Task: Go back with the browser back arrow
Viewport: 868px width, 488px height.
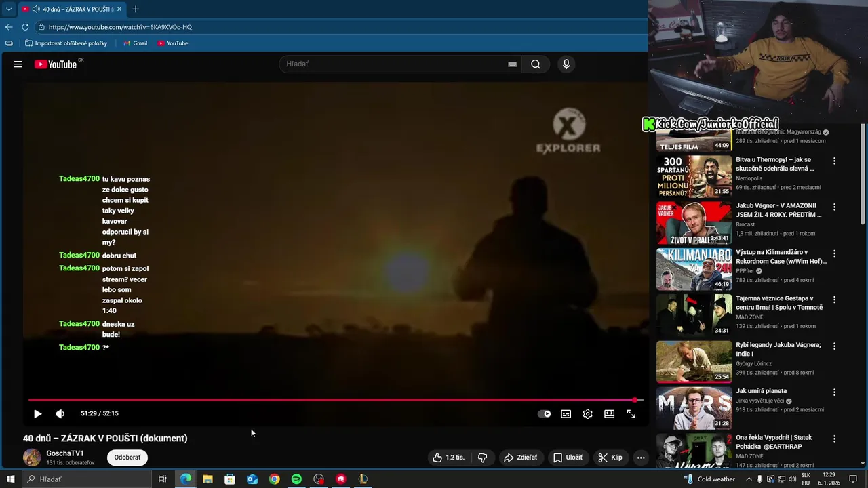Action: (9, 27)
